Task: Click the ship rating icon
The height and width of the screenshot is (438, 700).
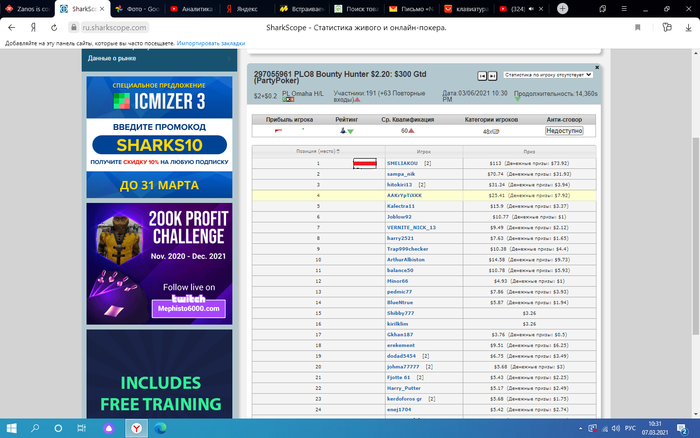Action: pos(343,131)
